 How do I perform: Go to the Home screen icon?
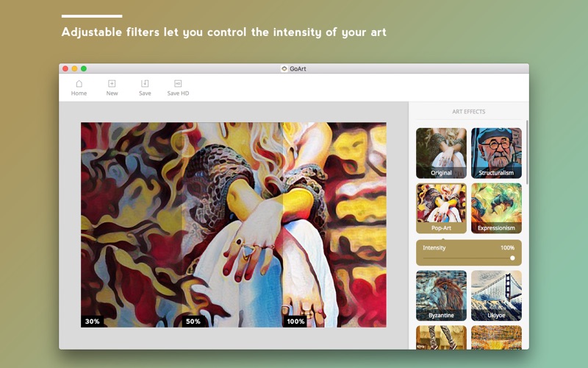[79, 83]
